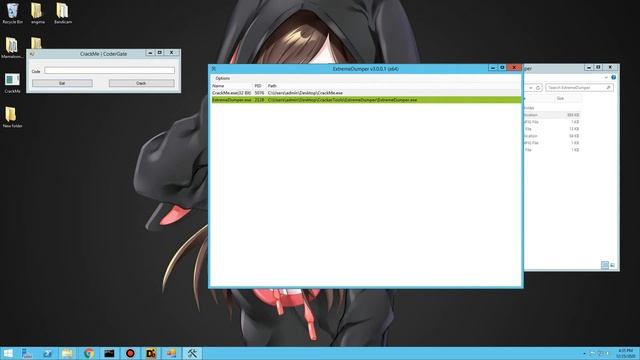Refresh the Explorer address bar
640x360 pixels.
coord(538,88)
